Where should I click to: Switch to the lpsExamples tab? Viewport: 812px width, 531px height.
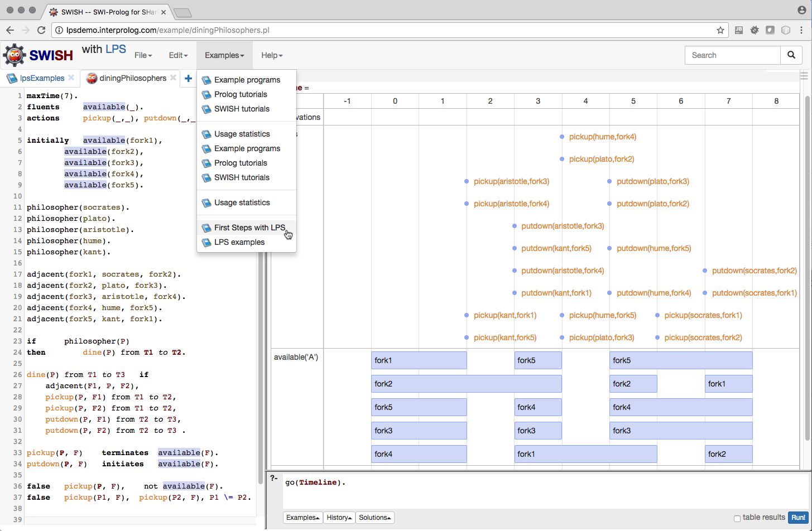click(x=42, y=78)
